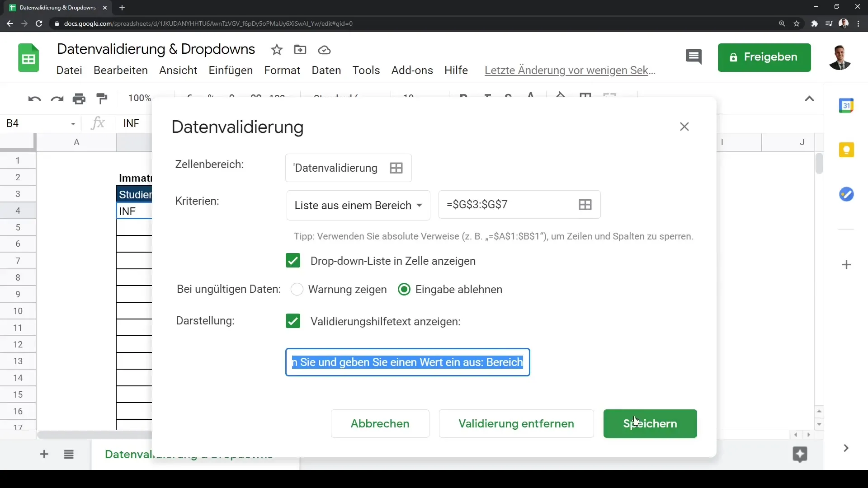
Task: Select the data range grid icon for criteria
Action: pos(585,205)
